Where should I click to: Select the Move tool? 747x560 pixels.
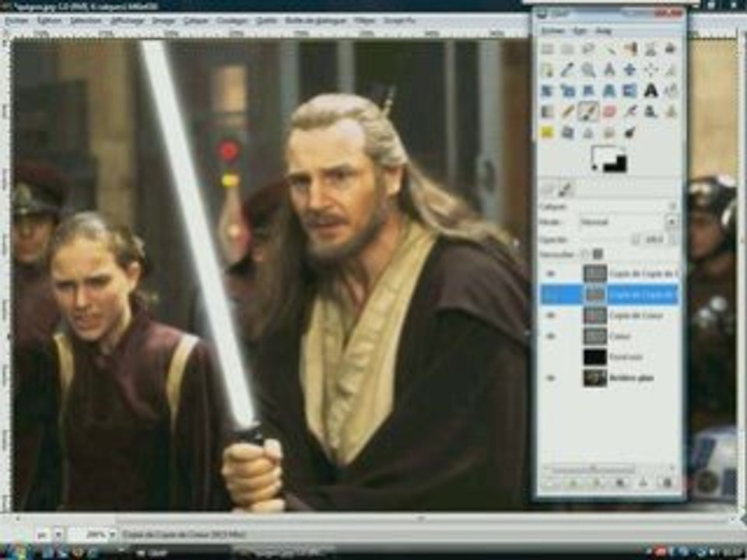pos(630,70)
